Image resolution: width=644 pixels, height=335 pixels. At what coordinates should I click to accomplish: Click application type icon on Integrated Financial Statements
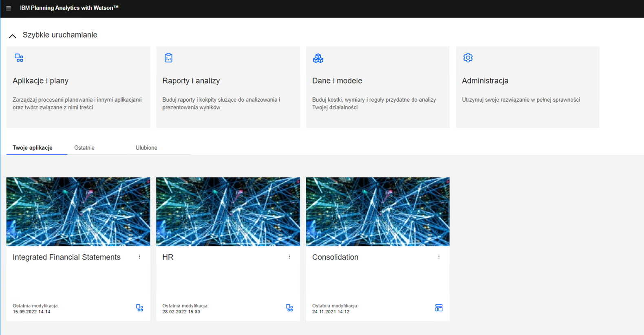tap(139, 308)
